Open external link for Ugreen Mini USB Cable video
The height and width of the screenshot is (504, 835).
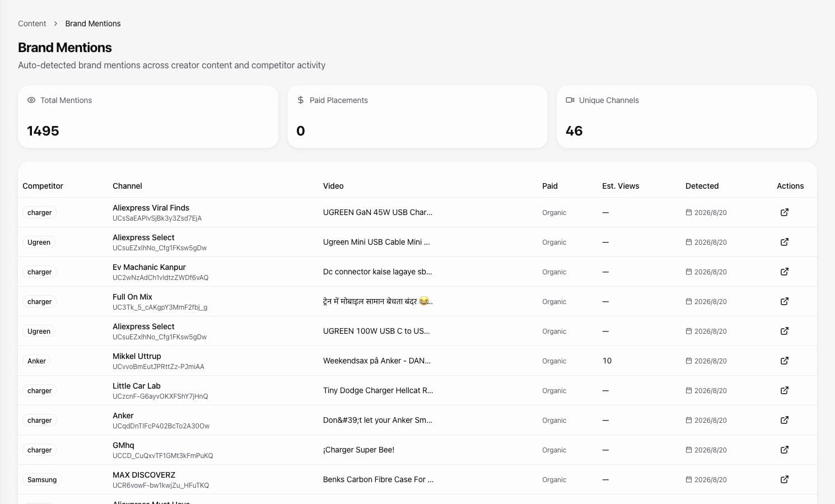[x=785, y=242]
